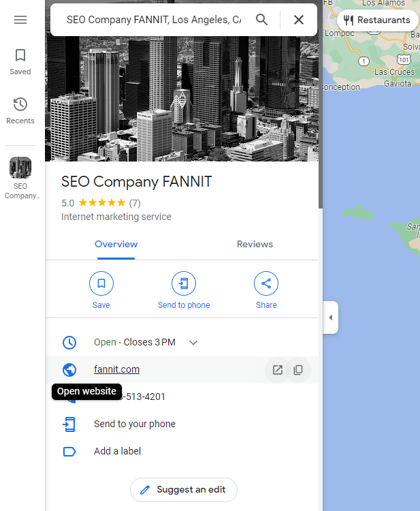Collapse the side panel arrow
The width and height of the screenshot is (420, 511).
point(330,318)
